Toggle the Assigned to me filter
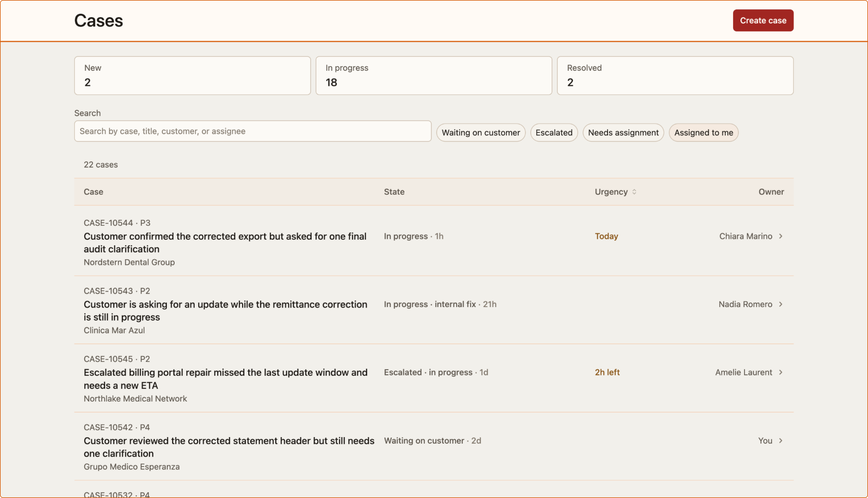This screenshot has height=498, width=868. pos(703,133)
